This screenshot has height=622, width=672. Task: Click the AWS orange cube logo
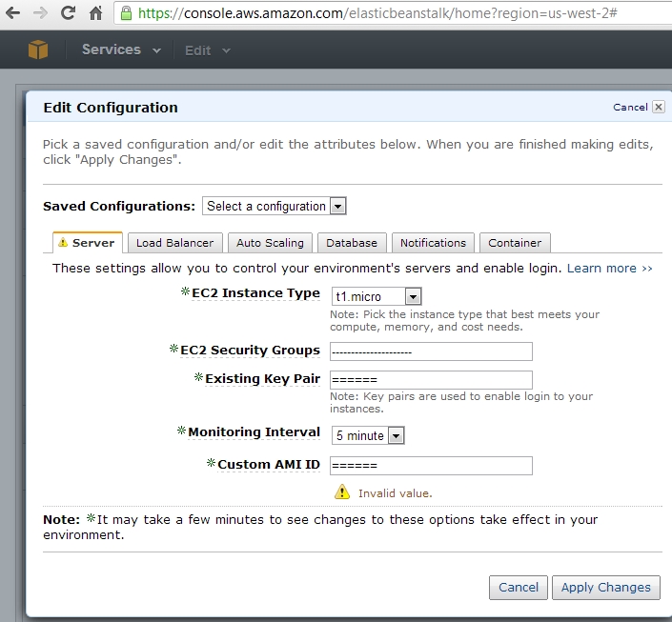point(38,50)
